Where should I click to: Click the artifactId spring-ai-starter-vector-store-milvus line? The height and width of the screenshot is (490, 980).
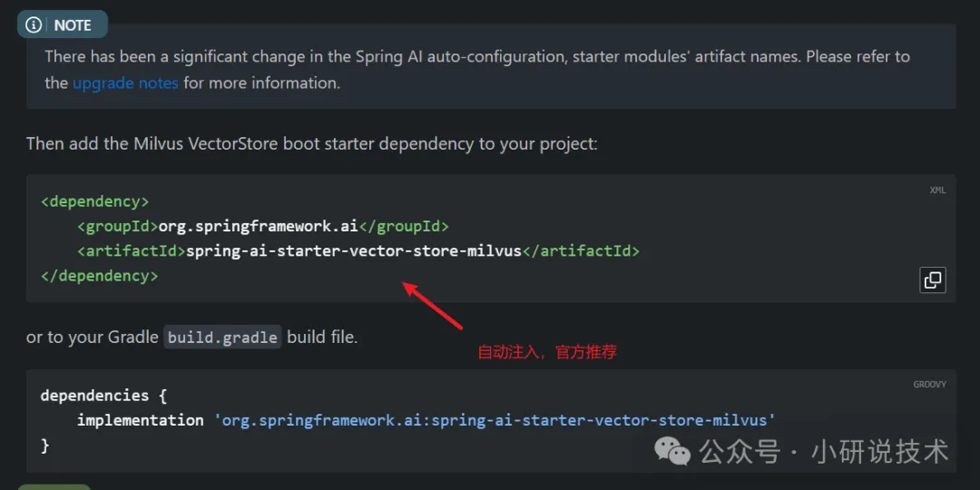358,251
